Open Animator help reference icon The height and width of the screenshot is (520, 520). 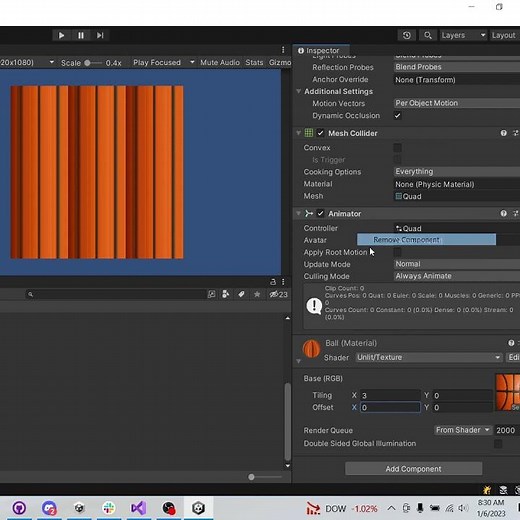click(504, 214)
